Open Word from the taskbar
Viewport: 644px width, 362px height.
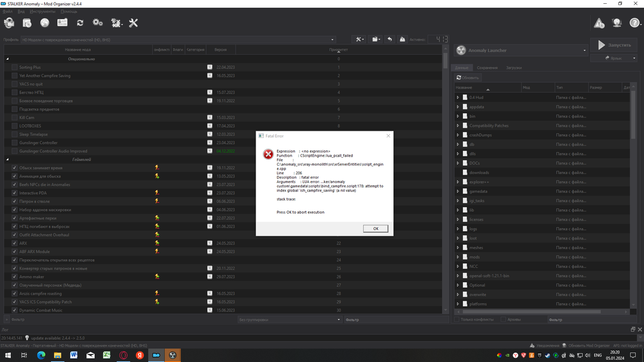[74, 355]
